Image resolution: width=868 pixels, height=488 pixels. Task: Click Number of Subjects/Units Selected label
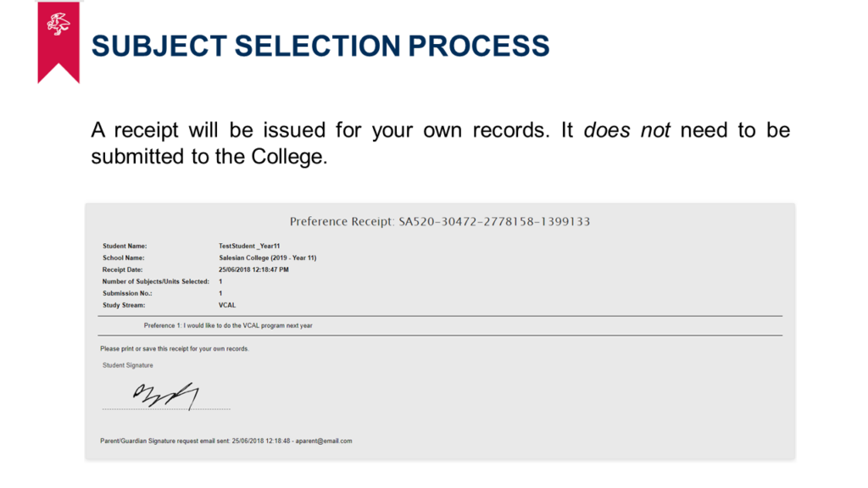coord(156,281)
